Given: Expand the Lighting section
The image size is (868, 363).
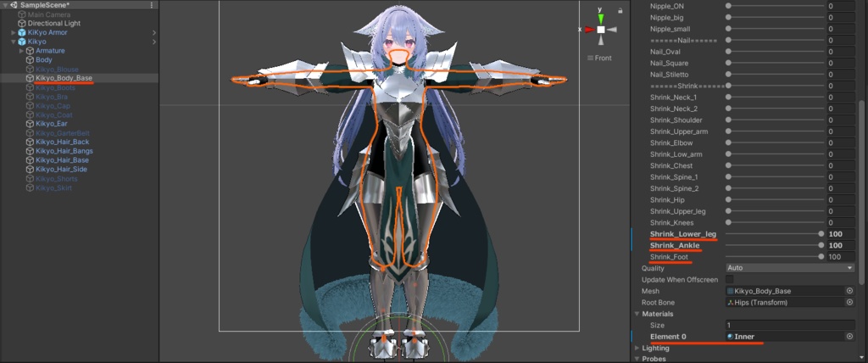Looking at the screenshot, I should [x=637, y=348].
